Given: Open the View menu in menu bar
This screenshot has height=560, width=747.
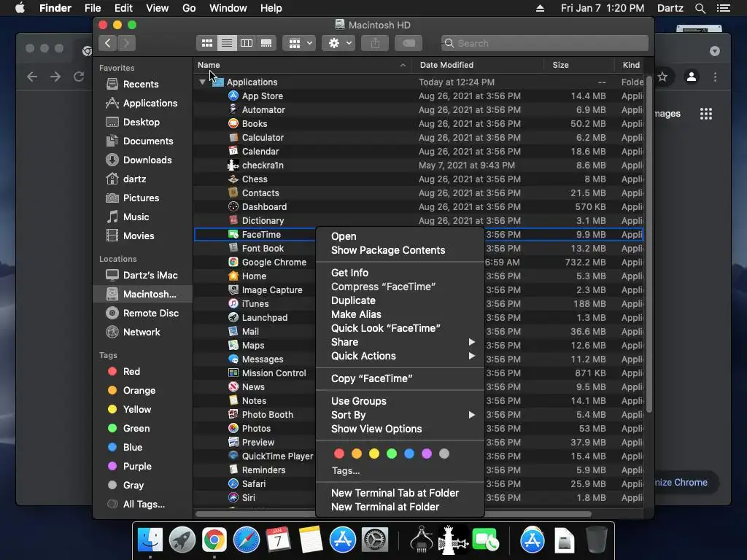Looking at the screenshot, I should pos(158,8).
